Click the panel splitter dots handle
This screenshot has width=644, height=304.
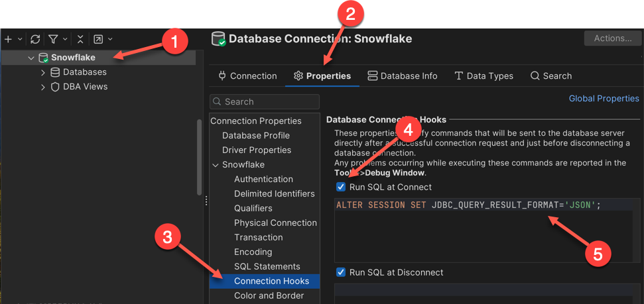pyautogui.click(x=206, y=201)
